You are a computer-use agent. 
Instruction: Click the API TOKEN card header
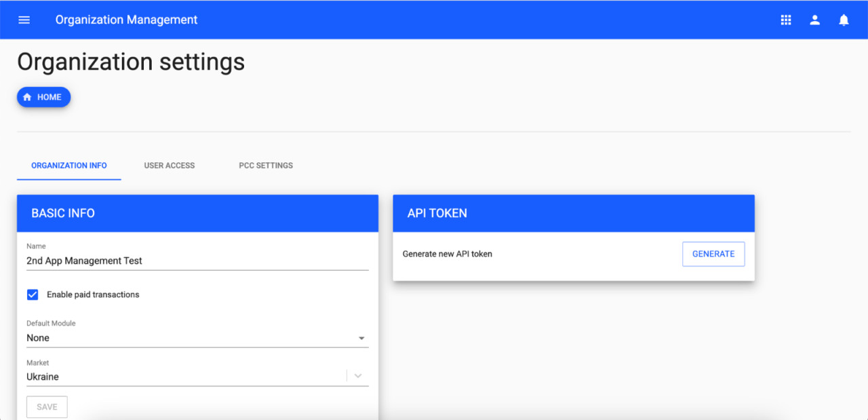[x=573, y=213]
